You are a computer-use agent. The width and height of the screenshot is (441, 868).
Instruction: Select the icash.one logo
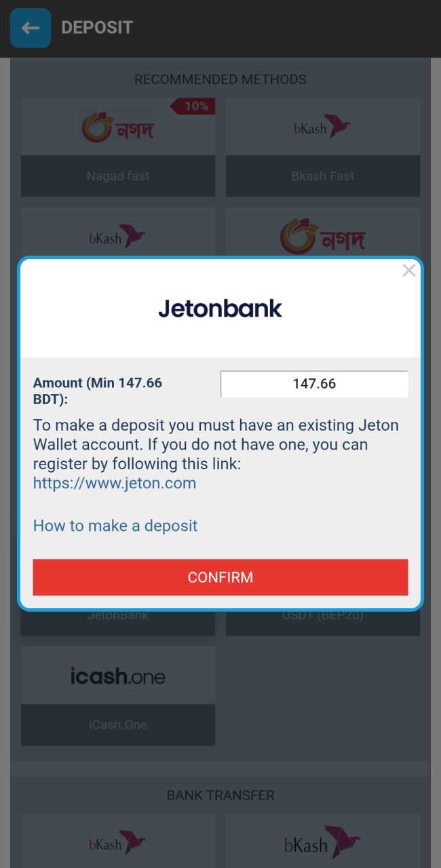point(118,675)
